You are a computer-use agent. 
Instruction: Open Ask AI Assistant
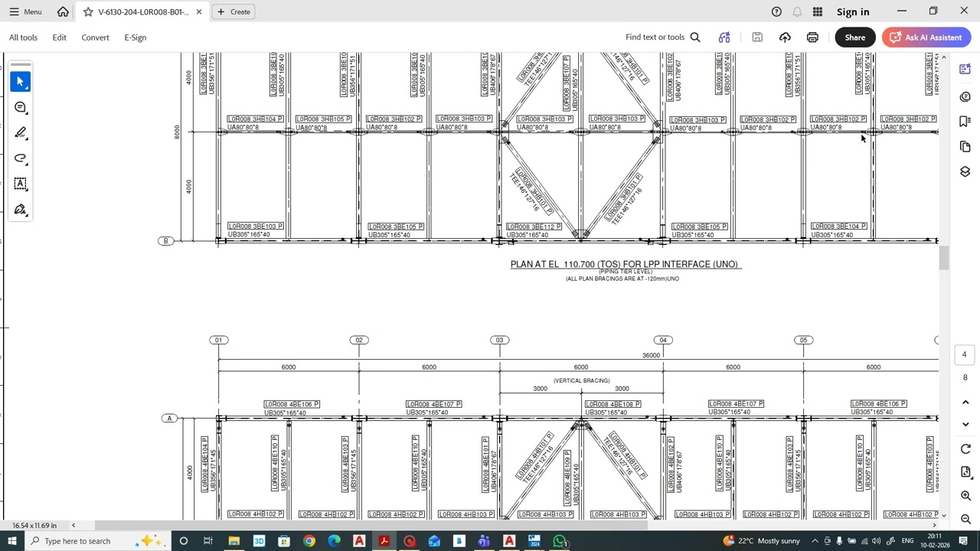(x=926, y=37)
